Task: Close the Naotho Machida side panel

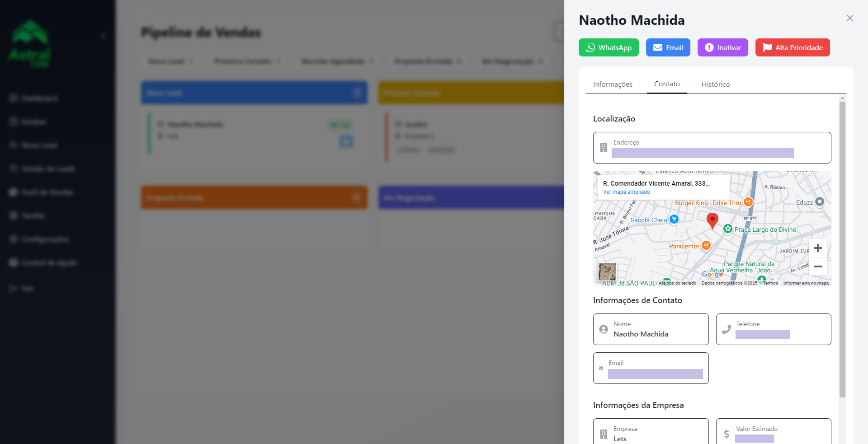Action: (x=849, y=18)
